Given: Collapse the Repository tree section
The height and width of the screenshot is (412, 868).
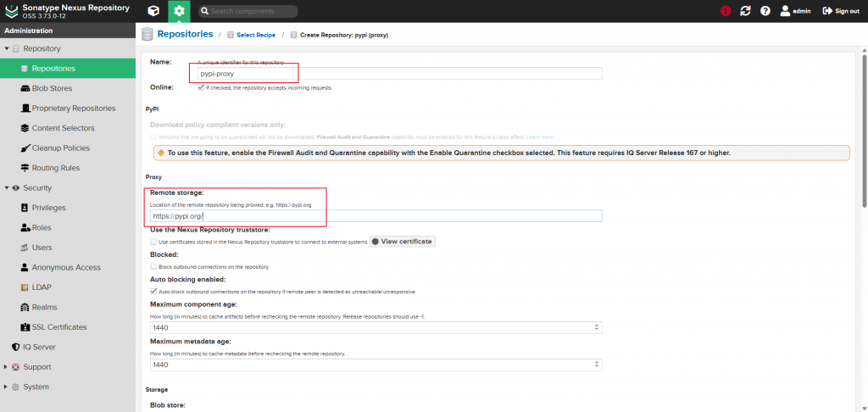Looking at the screenshot, I should pos(7,49).
